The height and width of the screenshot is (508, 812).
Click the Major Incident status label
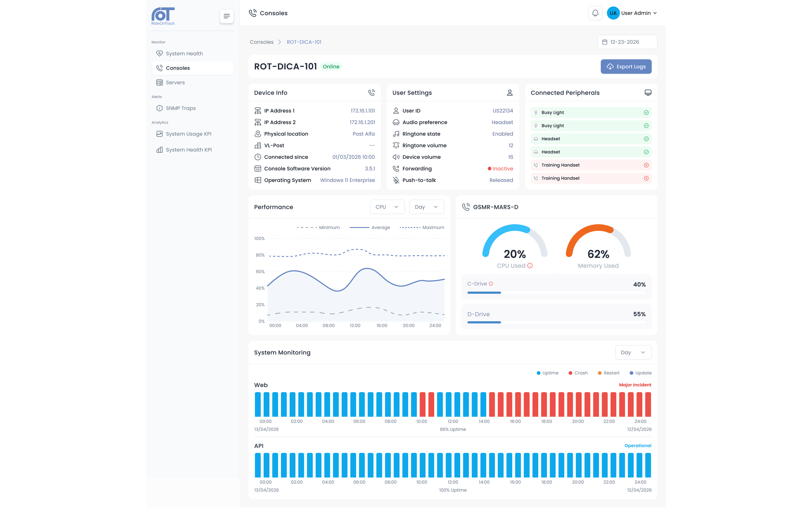[635, 385]
